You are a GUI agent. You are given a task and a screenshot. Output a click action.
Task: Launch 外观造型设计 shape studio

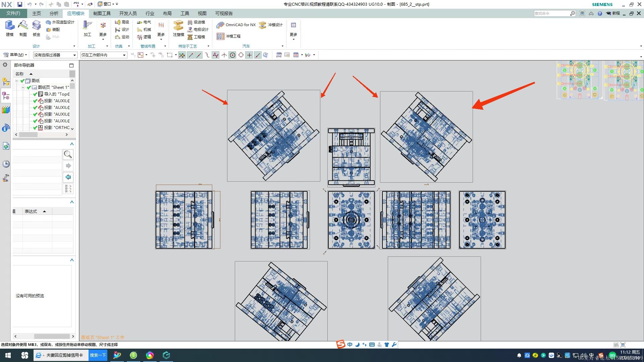tap(60, 22)
